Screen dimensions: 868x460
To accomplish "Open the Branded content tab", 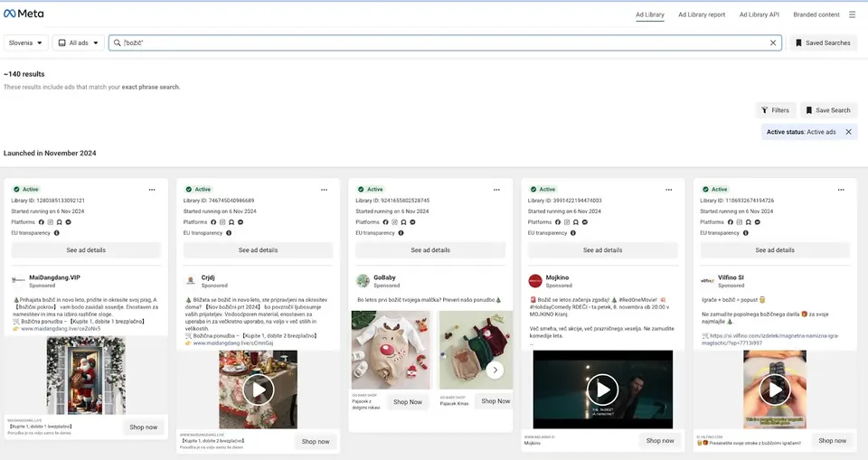I will pyautogui.click(x=816, y=15).
